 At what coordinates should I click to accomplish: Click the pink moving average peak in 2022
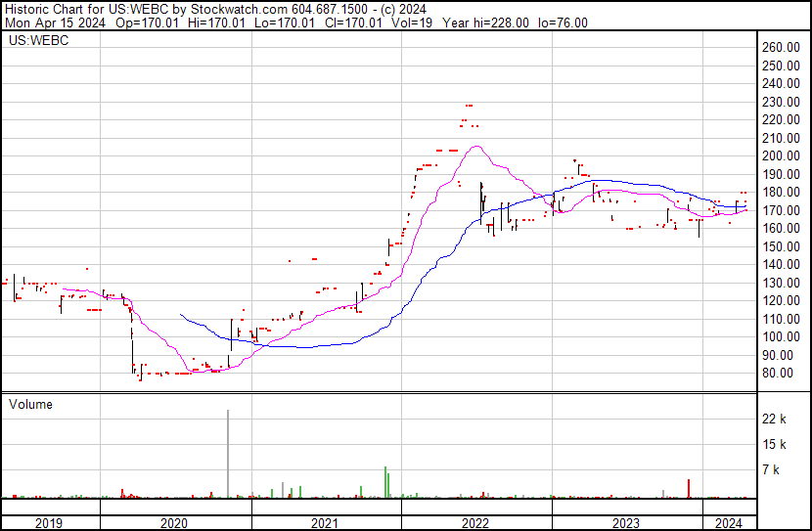point(476,147)
